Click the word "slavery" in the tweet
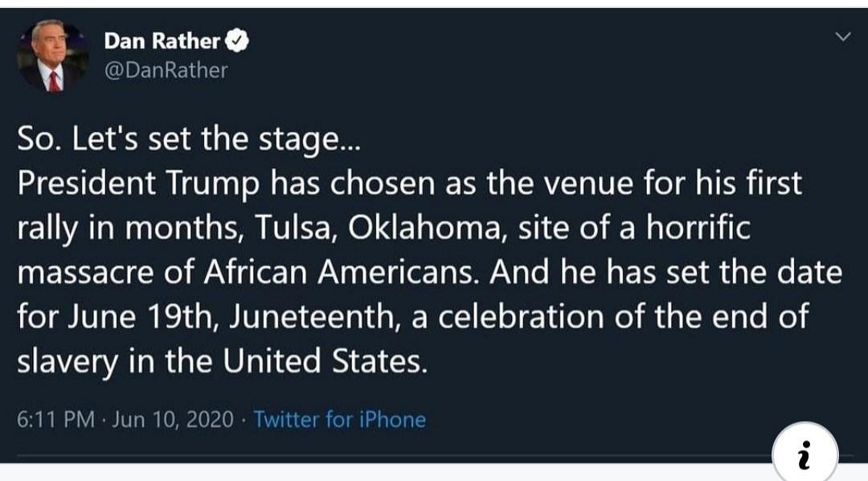Screen dimensions: 868x481 point(67,361)
